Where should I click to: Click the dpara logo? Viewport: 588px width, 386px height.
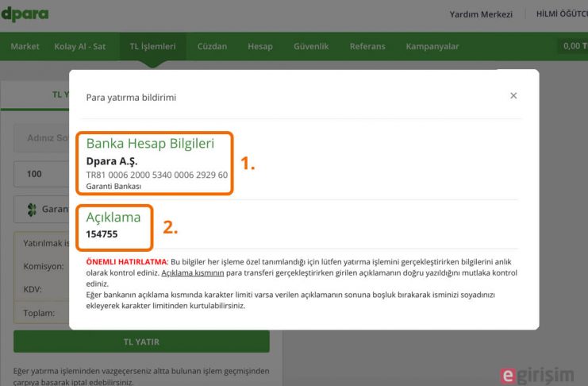point(25,14)
